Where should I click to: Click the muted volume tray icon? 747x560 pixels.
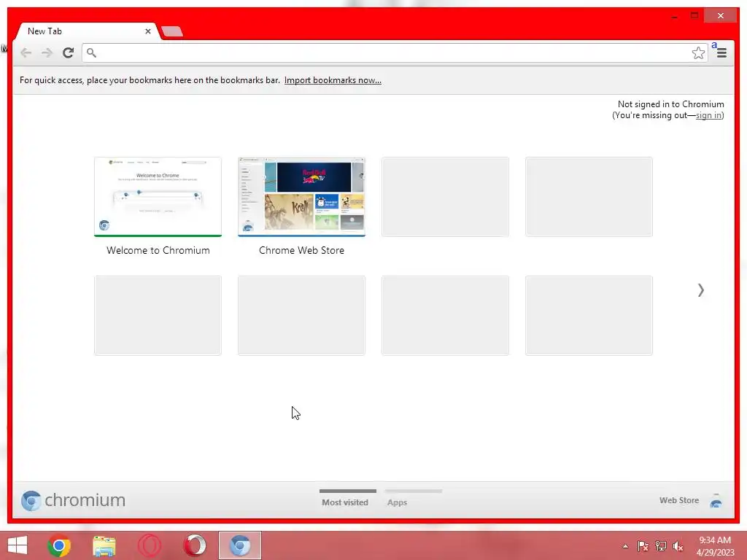[x=678, y=546]
